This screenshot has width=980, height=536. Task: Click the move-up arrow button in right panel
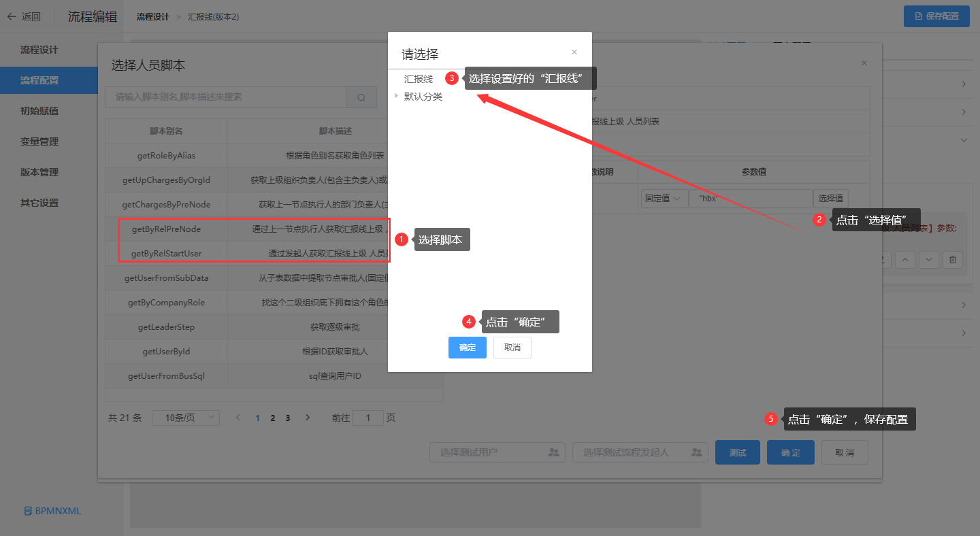coord(904,259)
